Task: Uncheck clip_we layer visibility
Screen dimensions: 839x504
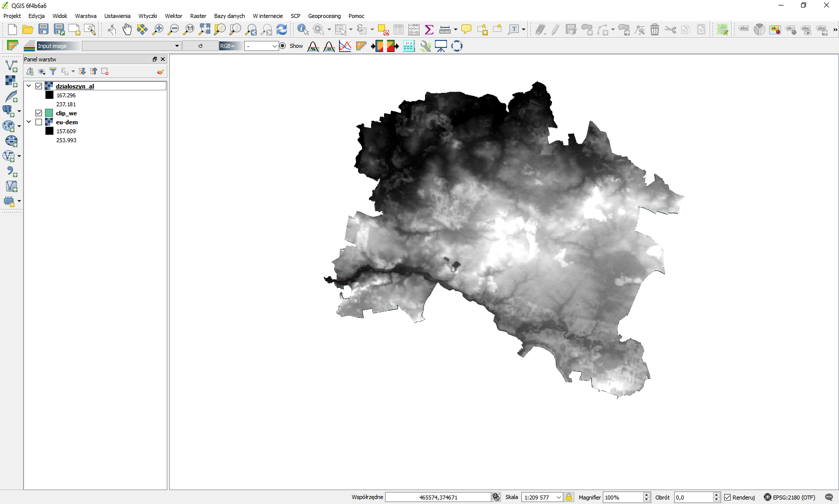Action: [38, 113]
